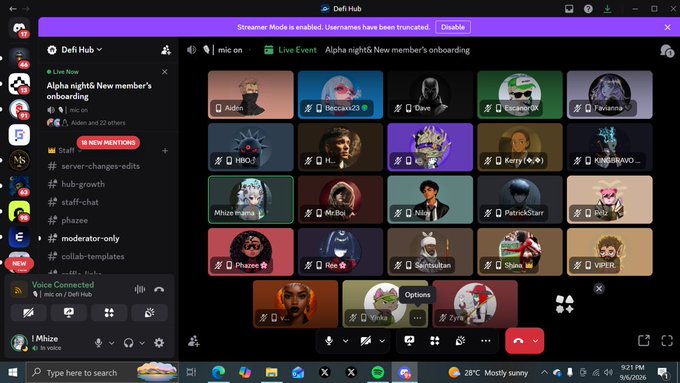The image size is (680, 383).
Task: Close the activities shapes prompt
Action: 599,288
